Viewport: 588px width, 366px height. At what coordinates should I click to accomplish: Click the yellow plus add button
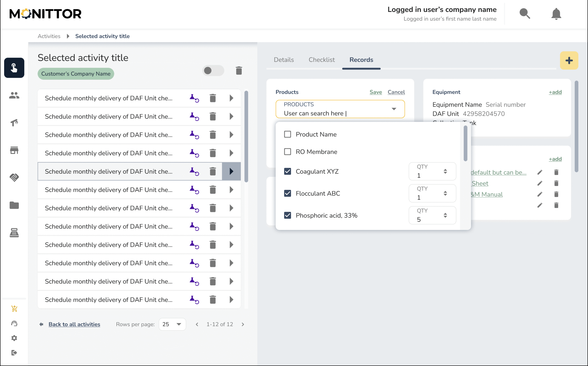coord(569,61)
